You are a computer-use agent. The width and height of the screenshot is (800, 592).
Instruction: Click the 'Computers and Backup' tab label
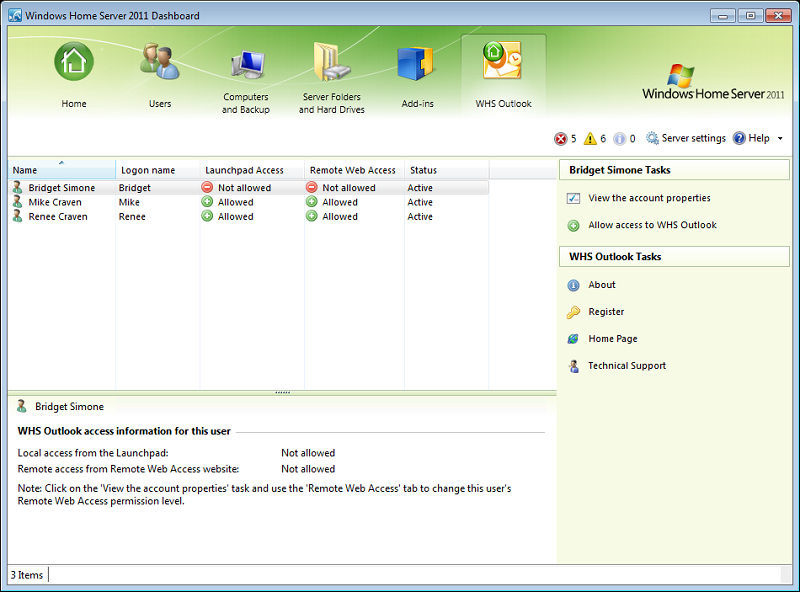(246, 103)
